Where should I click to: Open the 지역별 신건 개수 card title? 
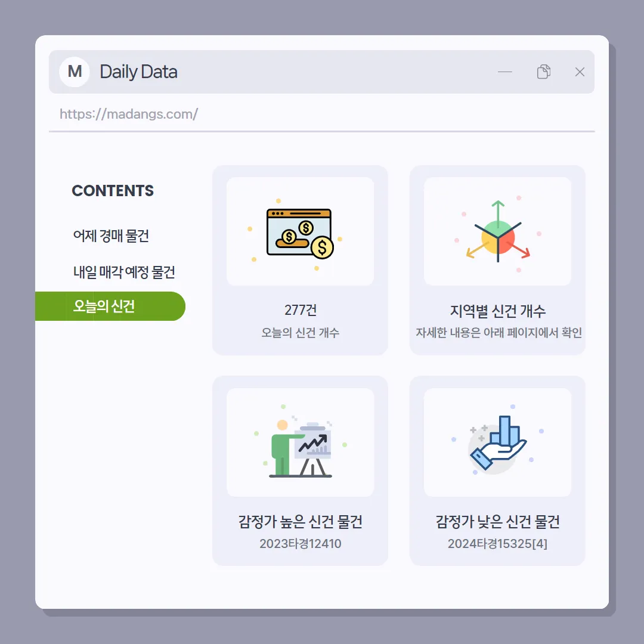pyautogui.click(x=497, y=311)
